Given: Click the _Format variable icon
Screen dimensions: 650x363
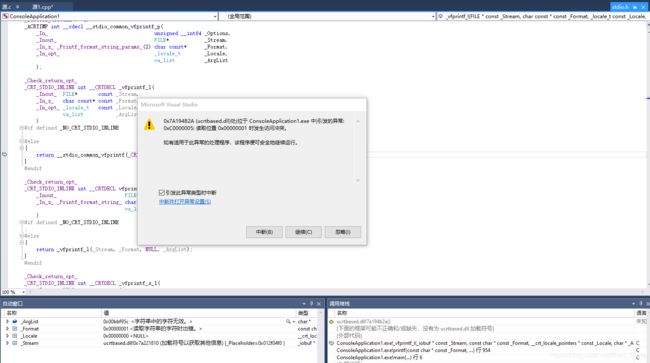Looking at the screenshot, I should tap(15, 329).
